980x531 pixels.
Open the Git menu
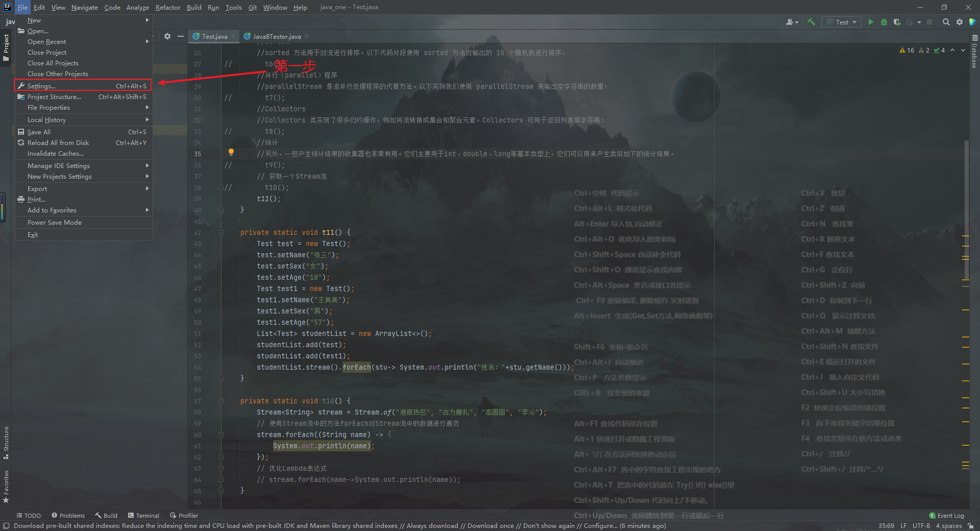pyautogui.click(x=253, y=7)
